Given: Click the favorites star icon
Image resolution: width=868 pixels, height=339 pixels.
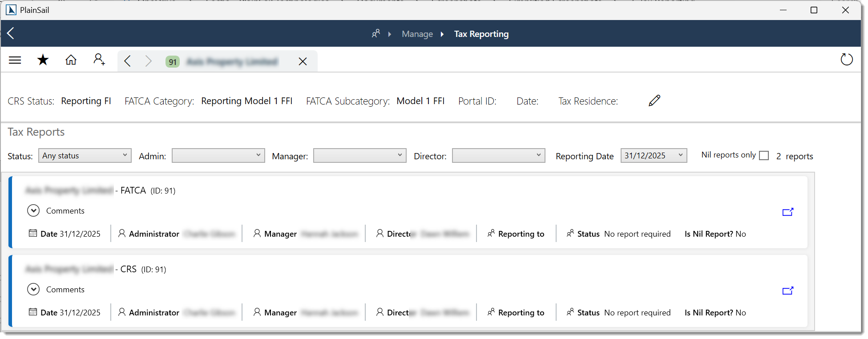Looking at the screenshot, I should pos(43,60).
